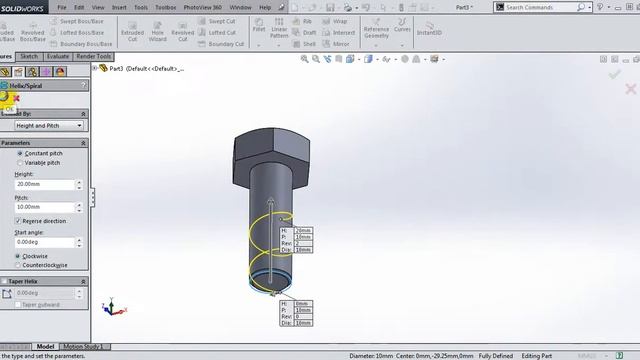Collapse the Defined By section
The width and height of the screenshot is (640, 360).
coord(83,114)
